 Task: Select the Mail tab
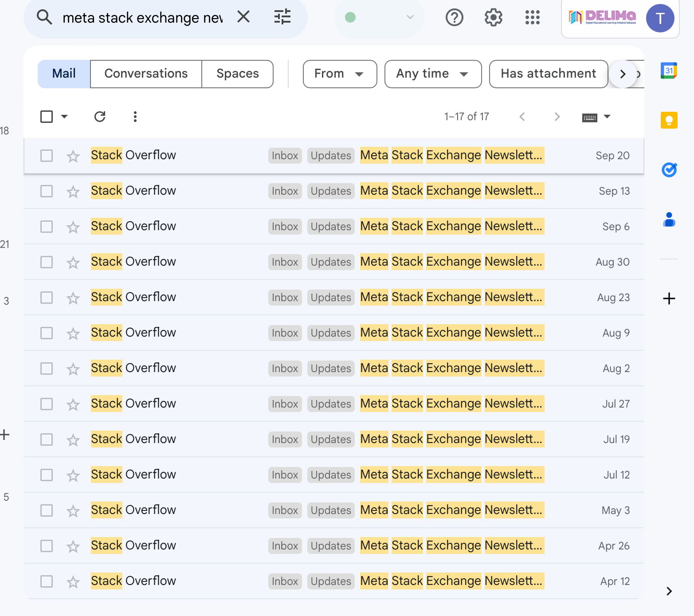tap(64, 74)
